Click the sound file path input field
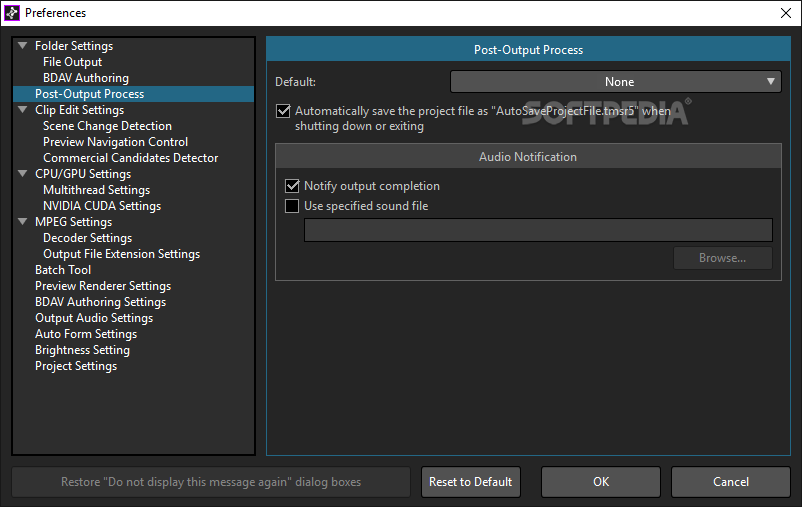 pyautogui.click(x=538, y=230)
